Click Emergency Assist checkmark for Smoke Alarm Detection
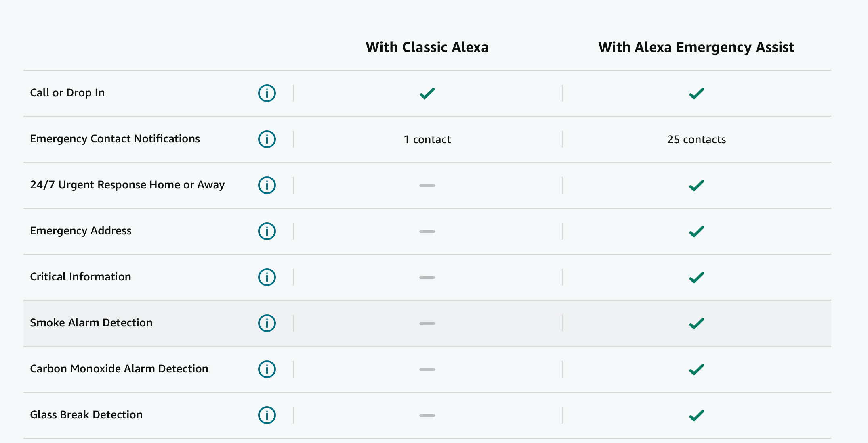The image size is (868, 443). (696, 323)
